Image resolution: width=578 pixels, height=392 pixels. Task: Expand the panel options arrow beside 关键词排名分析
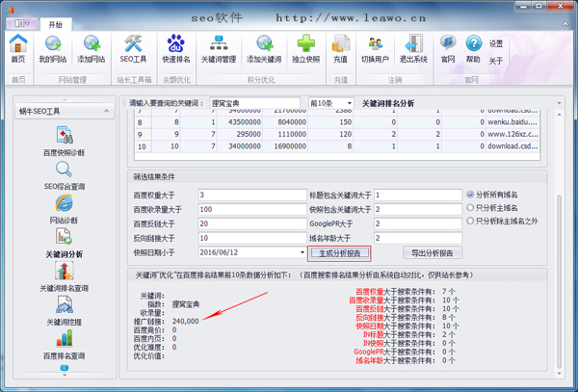tap(559, 103)
